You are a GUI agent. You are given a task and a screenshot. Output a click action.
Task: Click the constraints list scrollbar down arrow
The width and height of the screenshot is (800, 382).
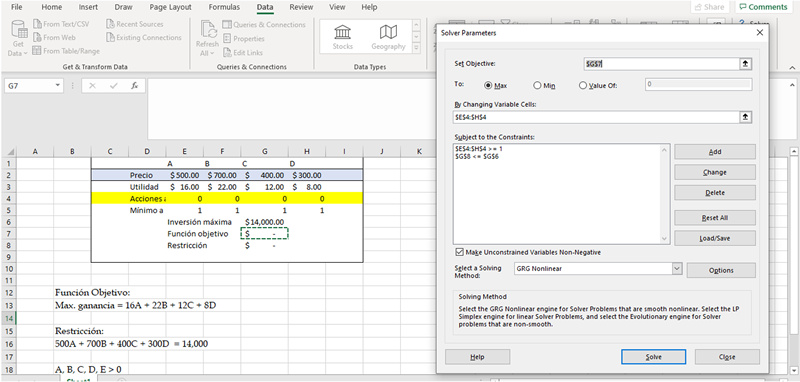pos(664,239)
